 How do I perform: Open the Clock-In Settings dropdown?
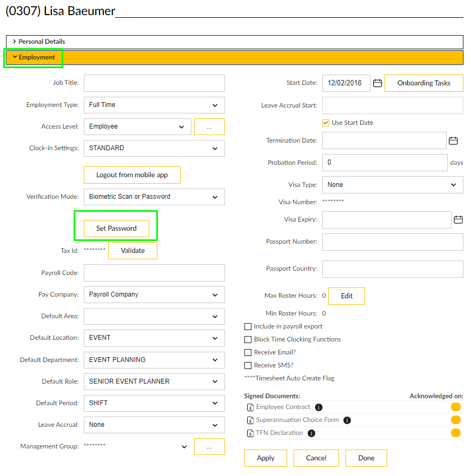click(154, 148)
